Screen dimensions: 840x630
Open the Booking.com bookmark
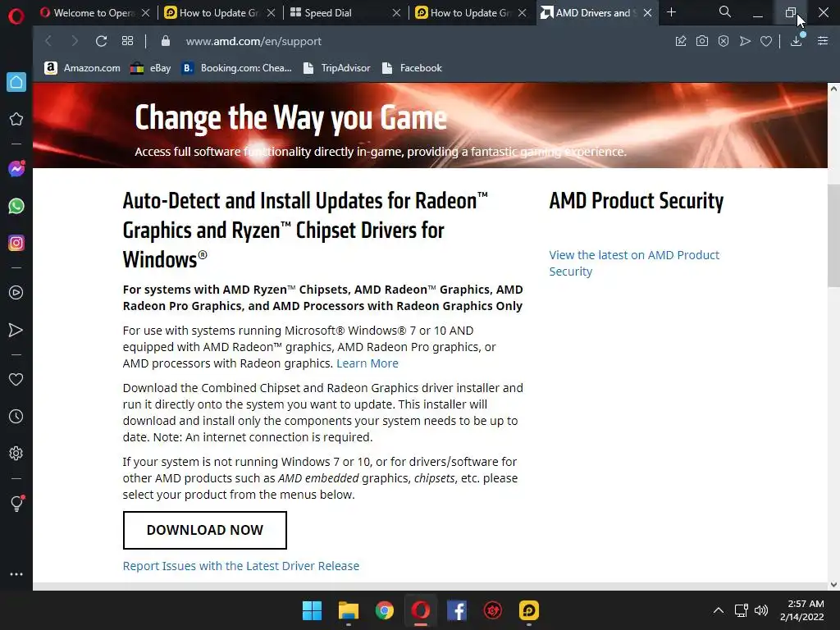(x=237, y=68)
